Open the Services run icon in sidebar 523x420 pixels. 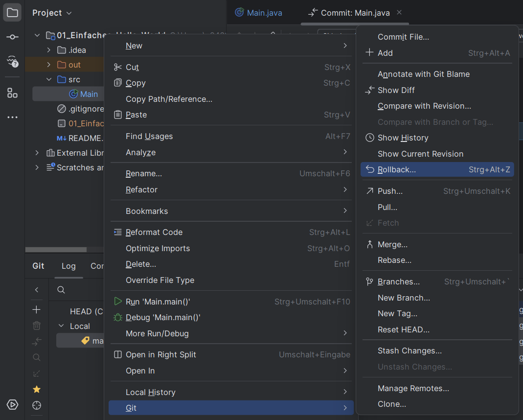pos(12,405)
